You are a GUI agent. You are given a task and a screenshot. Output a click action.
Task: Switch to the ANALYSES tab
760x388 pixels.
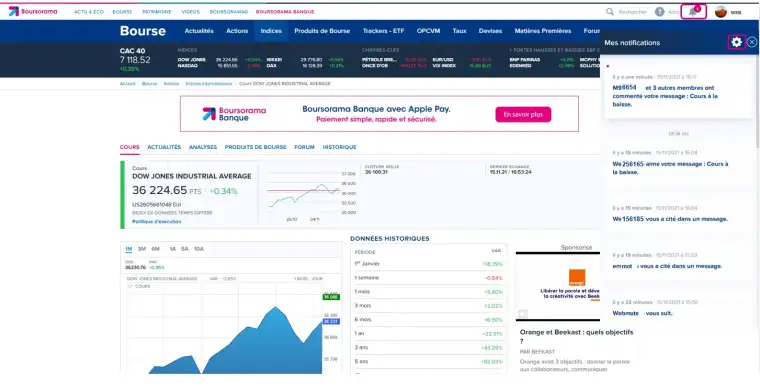pyautogui.click(x=203, y=147)
